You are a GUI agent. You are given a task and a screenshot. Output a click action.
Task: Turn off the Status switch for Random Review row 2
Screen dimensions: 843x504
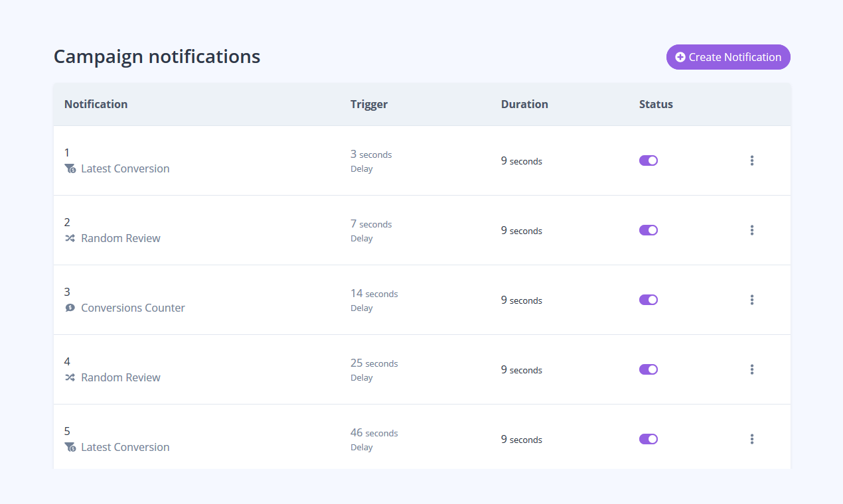(649, 230)
